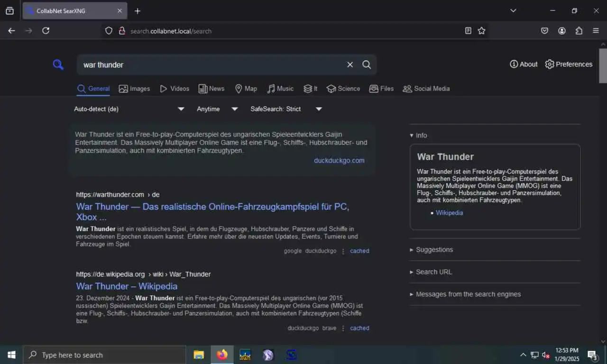Open Pocket save icon

click(545, 31)
